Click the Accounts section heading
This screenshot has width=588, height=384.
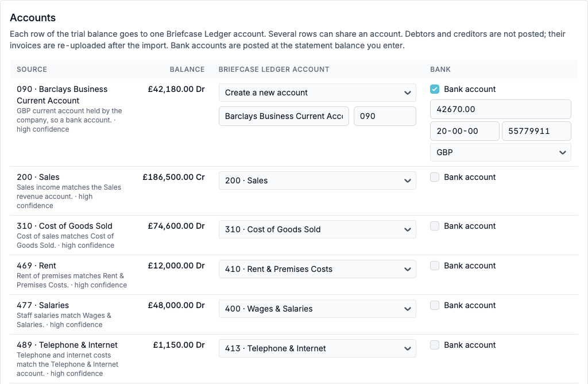[33, 18]
